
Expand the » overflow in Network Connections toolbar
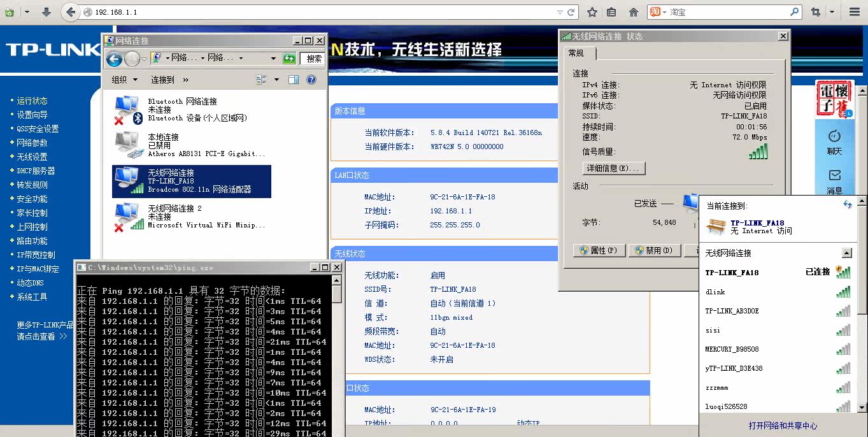point(185,80)
